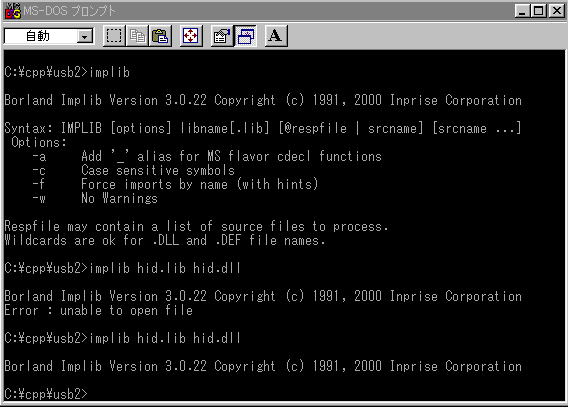Click the '-a' alias option line

pyautogui.click(x=206, y=156)
